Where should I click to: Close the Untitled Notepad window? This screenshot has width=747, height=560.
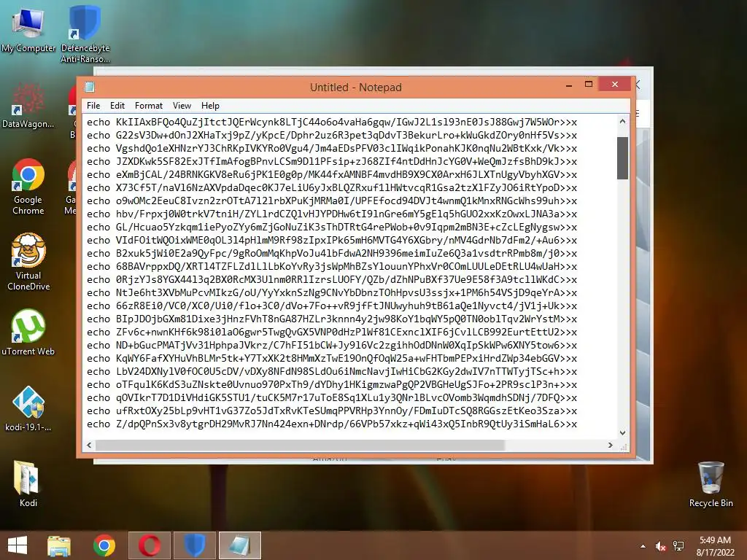click(x=614, y=85)
